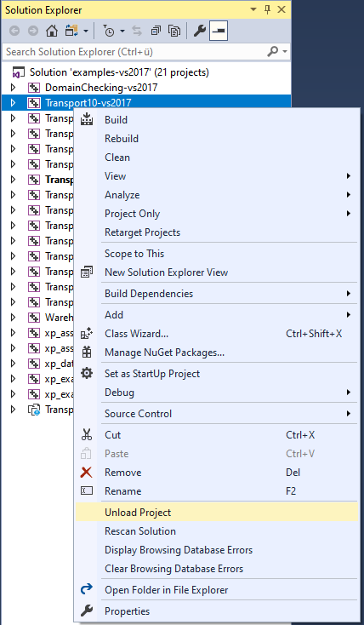Toggle the Auto Hide pin icon
Screen dimensions: 364x625
(x=268, y=10)
